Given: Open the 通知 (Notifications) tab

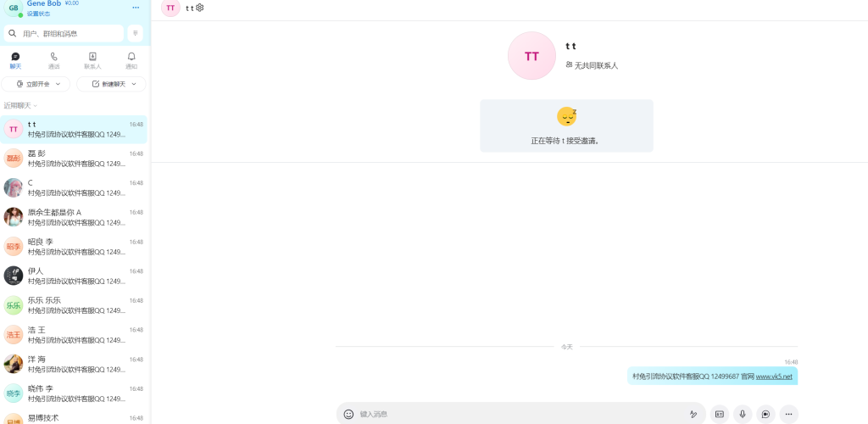Looking at the screenshot, I should [131, 60].
